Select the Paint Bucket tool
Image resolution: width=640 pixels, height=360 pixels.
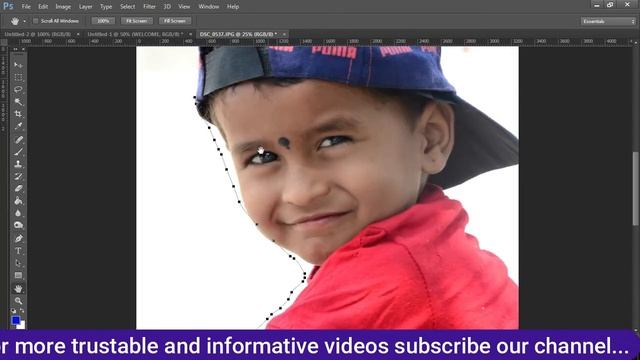(x=18, y=201)
